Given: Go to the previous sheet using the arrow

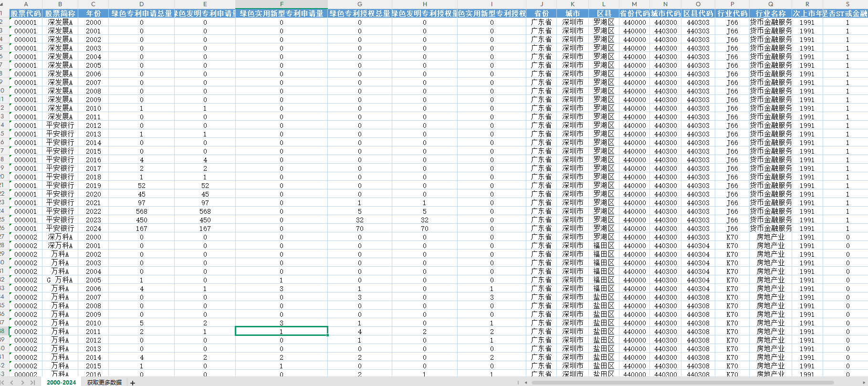Looking at the screenshot, I should tap(12, 383).
